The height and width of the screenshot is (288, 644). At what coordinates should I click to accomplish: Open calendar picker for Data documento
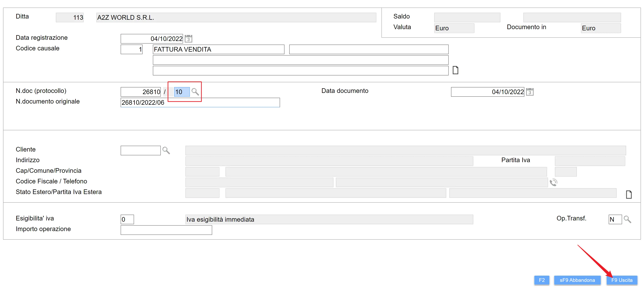530,92
